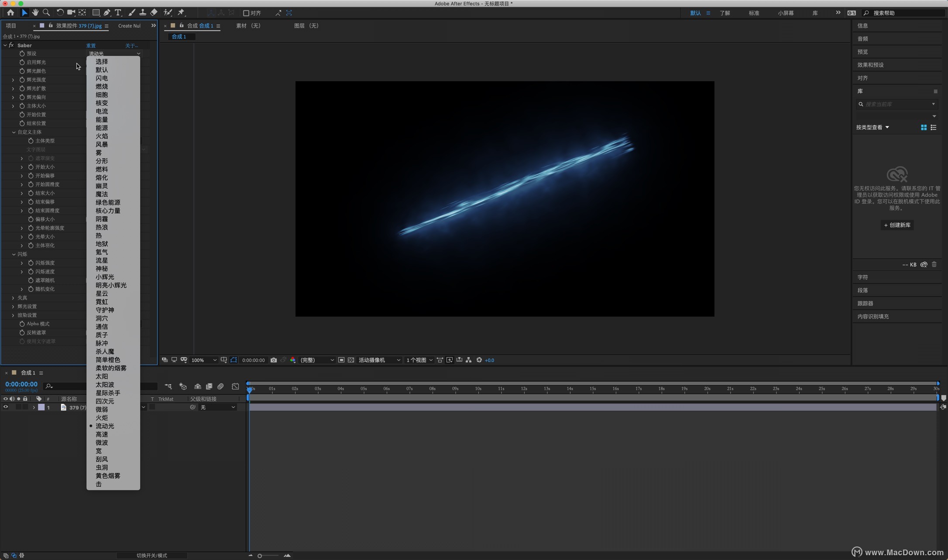Choose 闪电 preset from the list
The height and width of the screenshot is (560, 948).
(102, 78)
